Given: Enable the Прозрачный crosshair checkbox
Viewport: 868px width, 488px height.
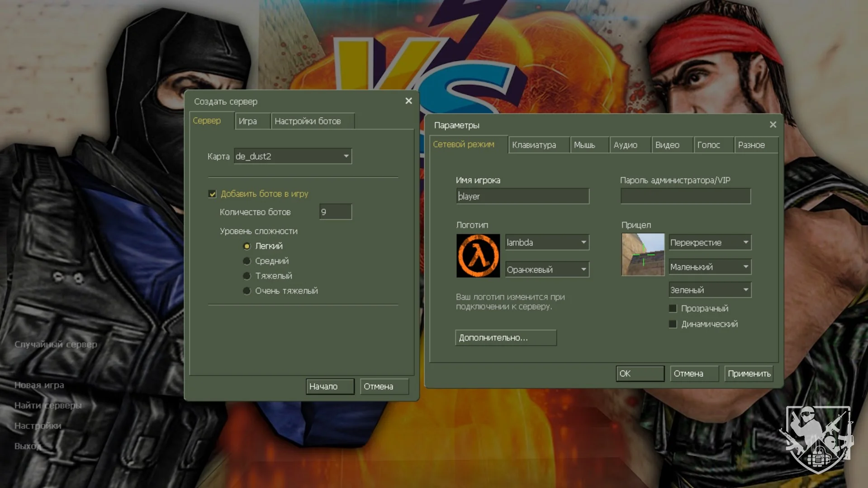Looking at the screenshot, I should [673, 308].
